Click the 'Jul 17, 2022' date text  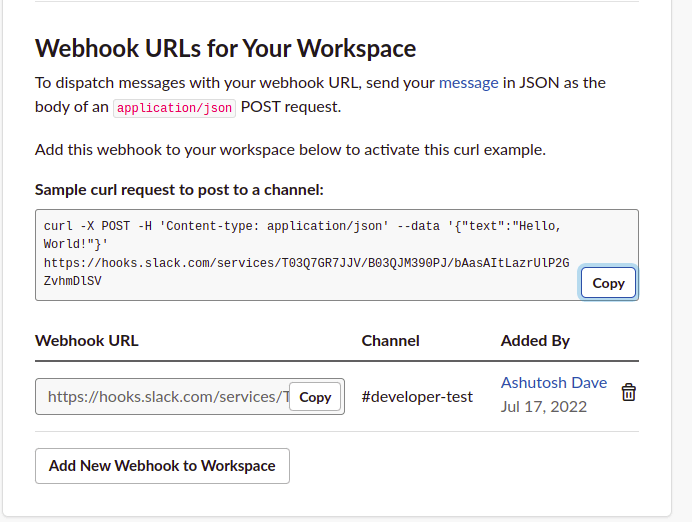coord(544,407)
